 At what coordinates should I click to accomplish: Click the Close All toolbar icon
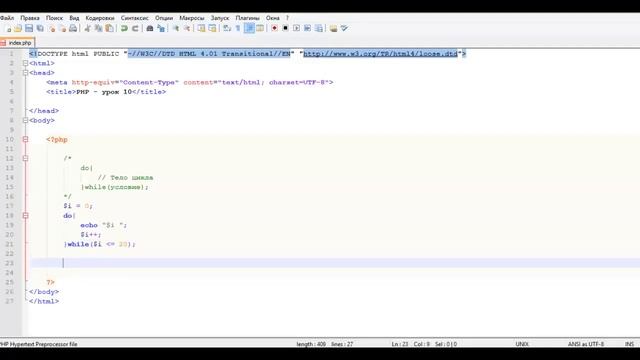(62, 29)
